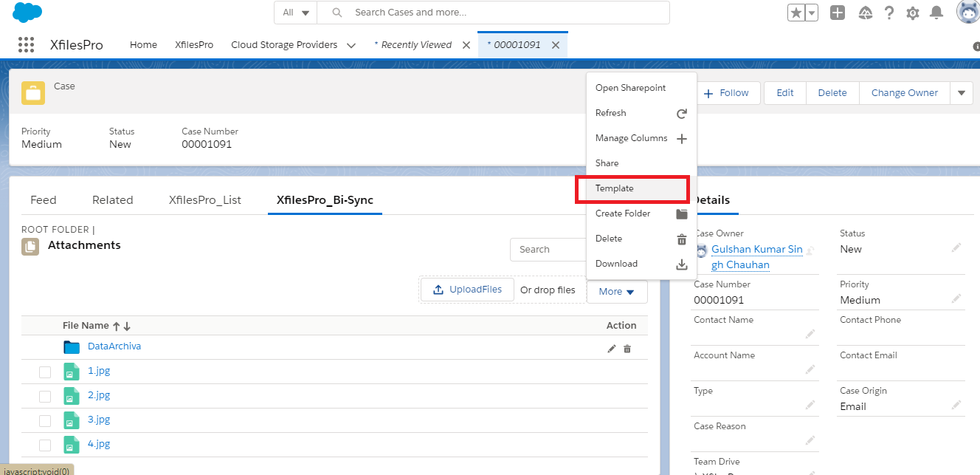Image resolution: width=980 pixels, height=475 pixels.
Task: Click the Delete case button
Action: point(832,93)
